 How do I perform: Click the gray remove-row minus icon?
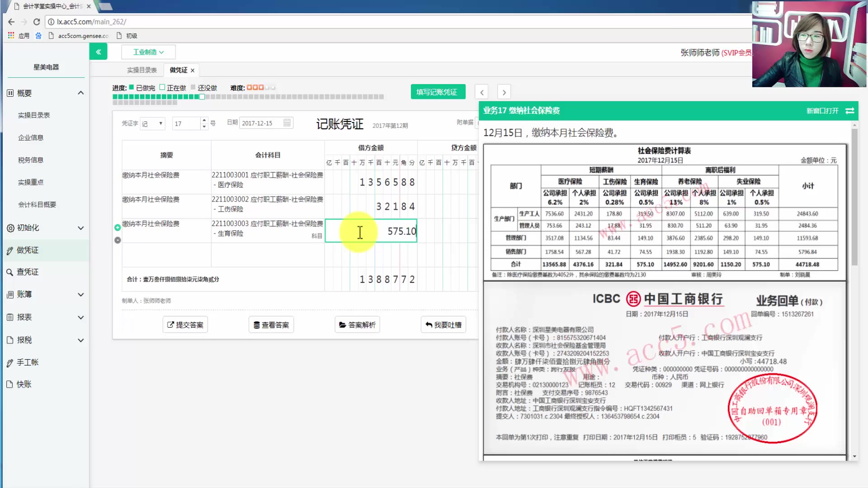pos(118,240)
